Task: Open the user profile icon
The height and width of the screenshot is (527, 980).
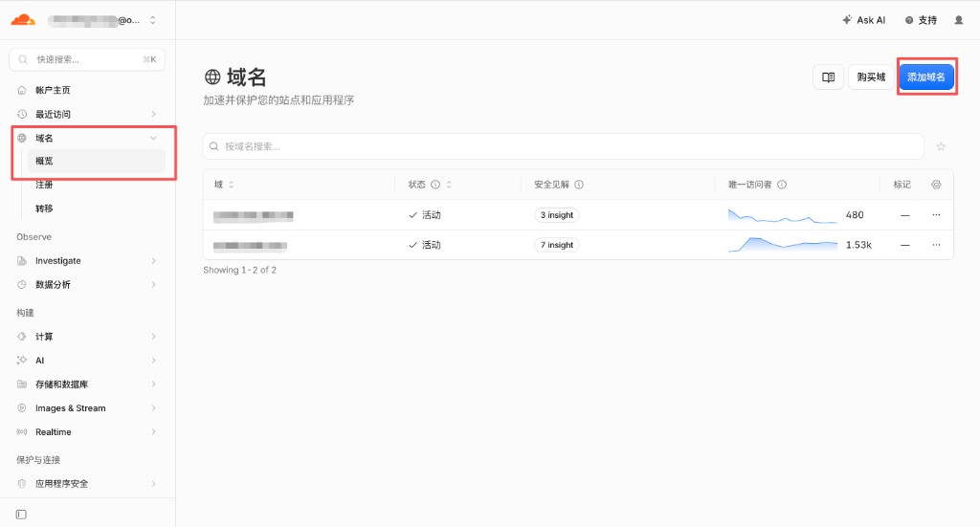Action: (959, 20)
